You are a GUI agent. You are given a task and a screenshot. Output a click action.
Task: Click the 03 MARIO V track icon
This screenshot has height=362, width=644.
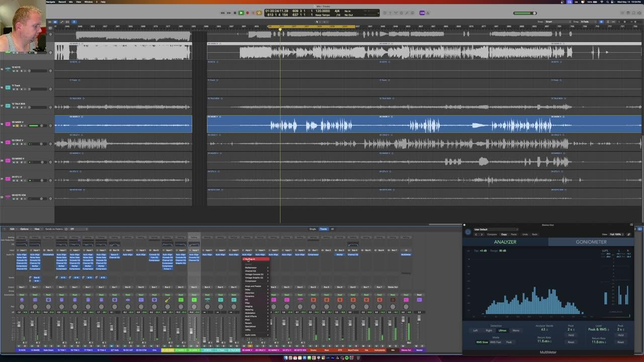pyautogui.click(x=8, y=160)
